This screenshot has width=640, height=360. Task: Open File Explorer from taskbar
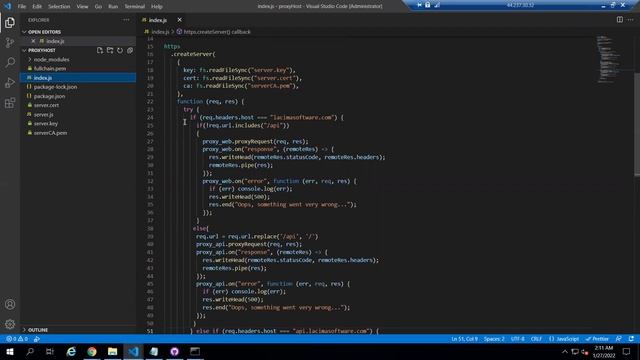[x=112, y=351]
